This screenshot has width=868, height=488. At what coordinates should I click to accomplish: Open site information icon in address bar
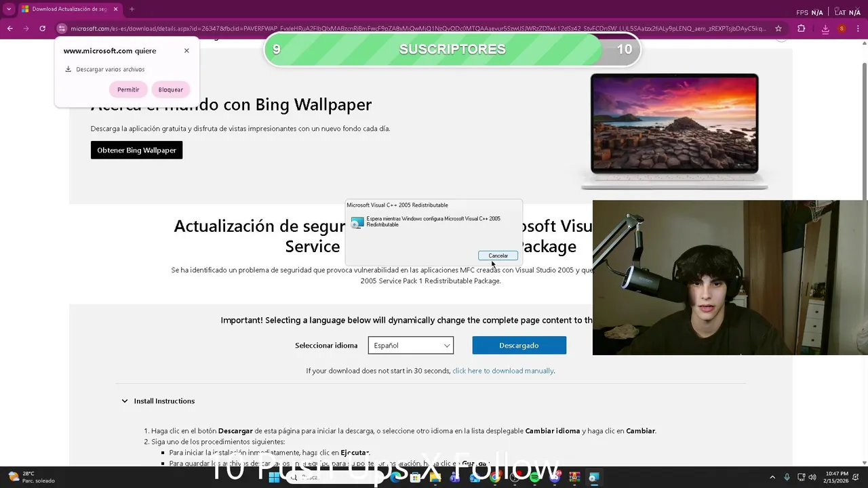click(x=62, y=28)
